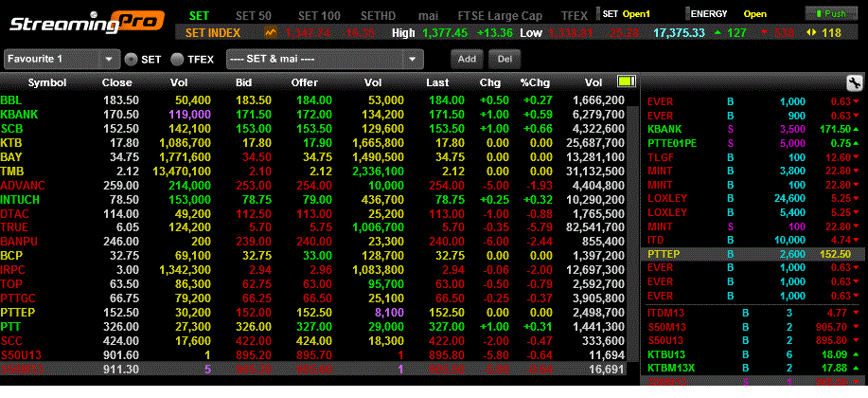Viewport: 868px width, 398px height.
Task: Click the market value 17,375.33
Action: click(679, 33)
